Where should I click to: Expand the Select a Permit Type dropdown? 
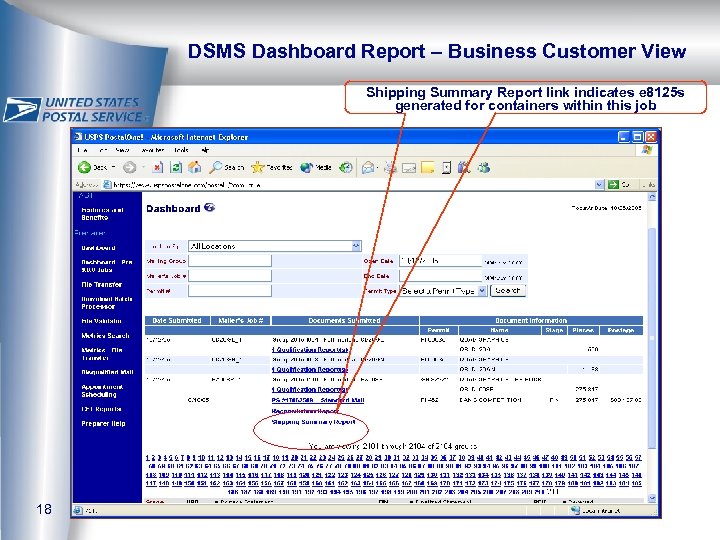482,291
